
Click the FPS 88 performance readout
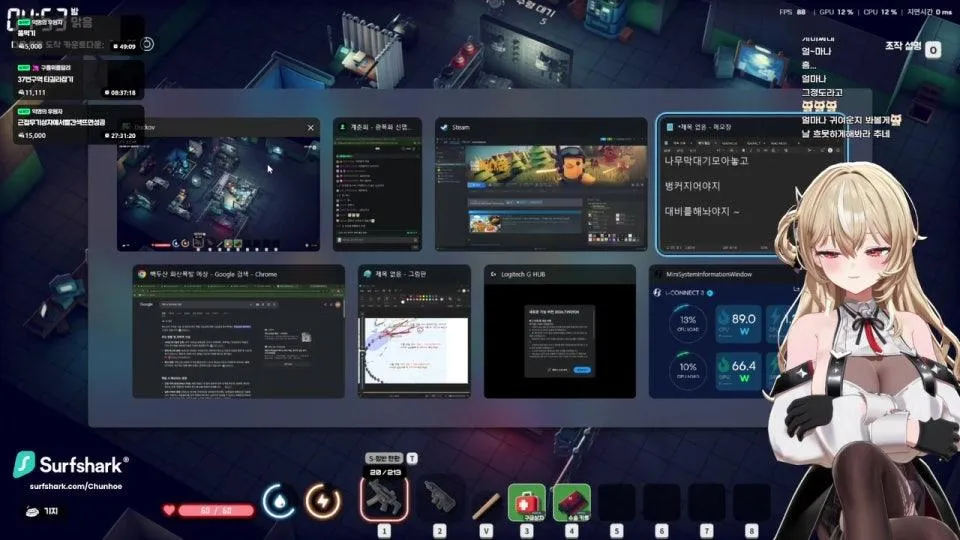[x=792, y=12]
